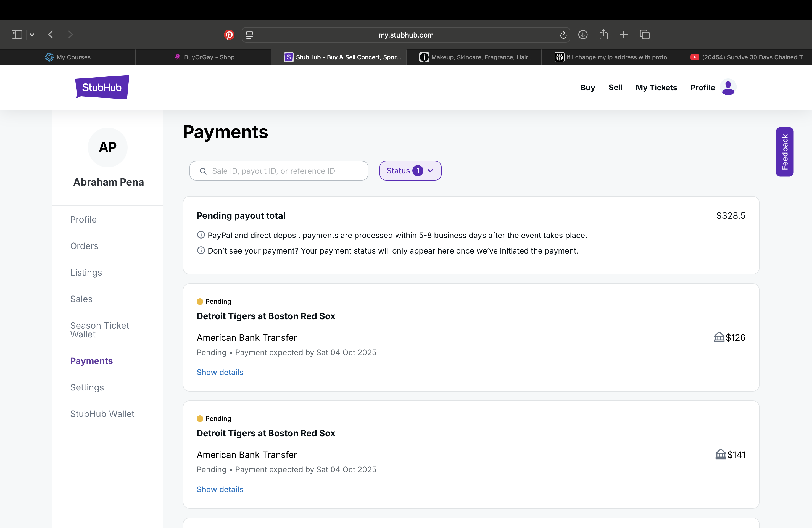Click the StubHub logo

(x=102, y=87)
